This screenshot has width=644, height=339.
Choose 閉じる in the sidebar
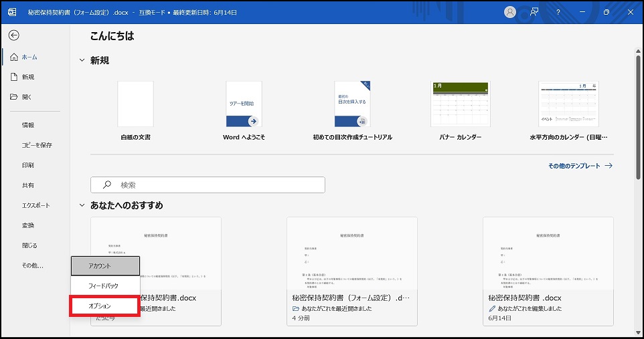[x=29, y=245]
